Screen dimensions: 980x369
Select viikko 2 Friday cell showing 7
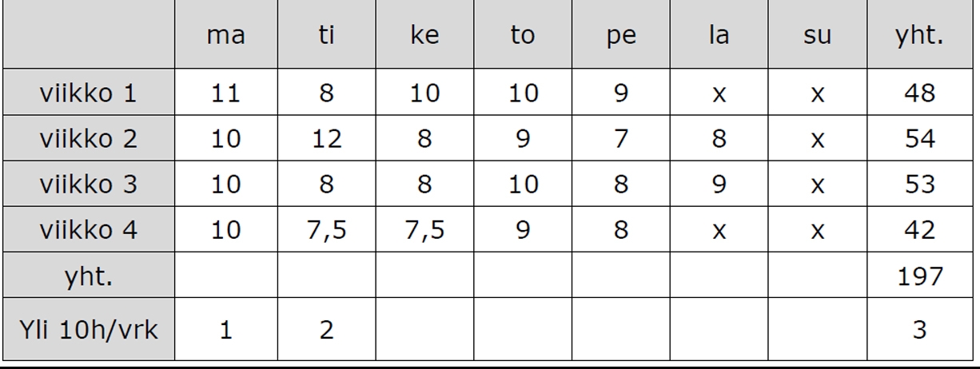[620, 139]
